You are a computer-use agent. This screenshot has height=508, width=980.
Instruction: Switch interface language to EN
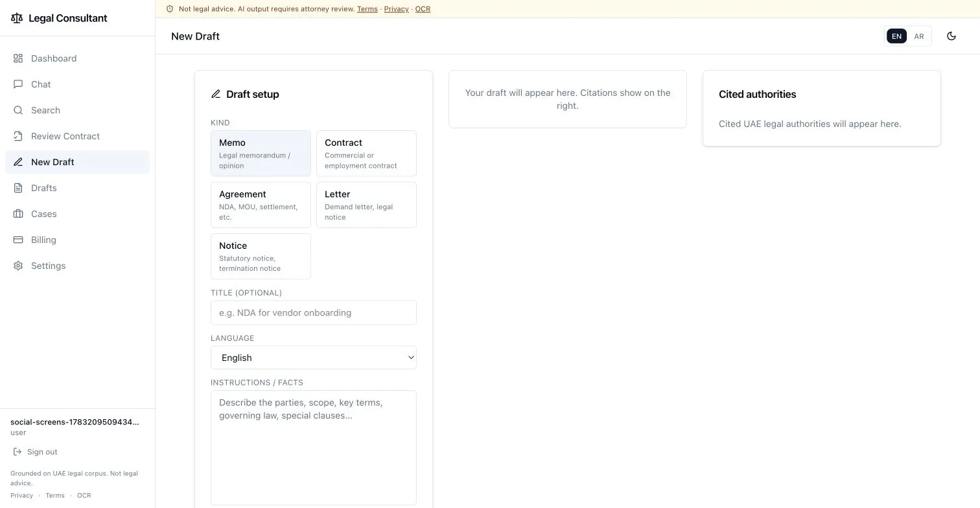click(x=897, y=36)
